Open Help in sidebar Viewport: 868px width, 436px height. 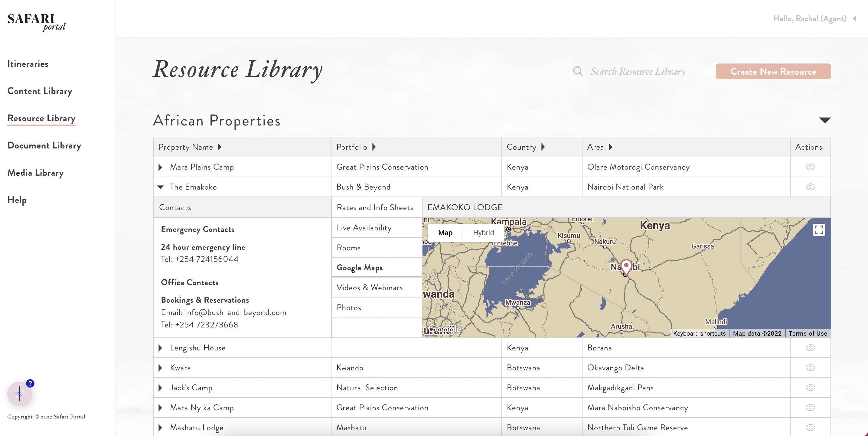(x=17, y=200)
